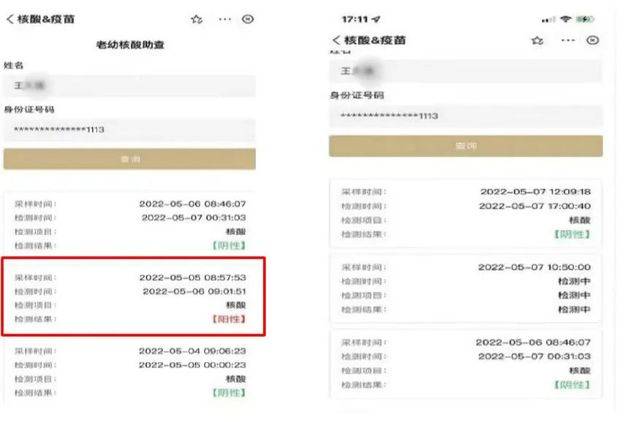Select 检测中 in the 检测结果 row
Viewport: 640px width, 422px height.
click(574, 309)
